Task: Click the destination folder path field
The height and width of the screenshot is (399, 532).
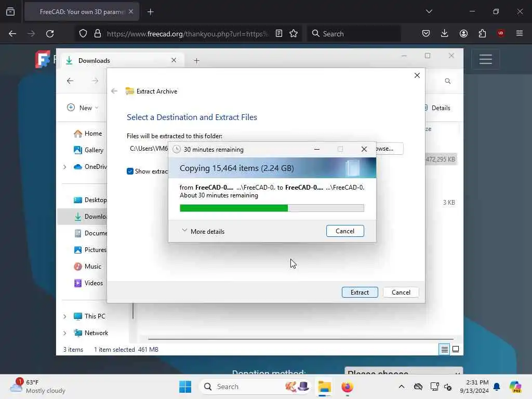Action: [148, 149]
